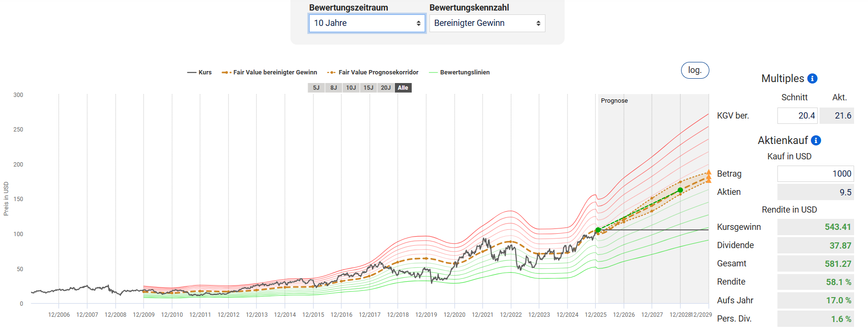The height and width of the screenshot is (335, 868).
Task: Choose the 20J range button
Action: point(386,88)
